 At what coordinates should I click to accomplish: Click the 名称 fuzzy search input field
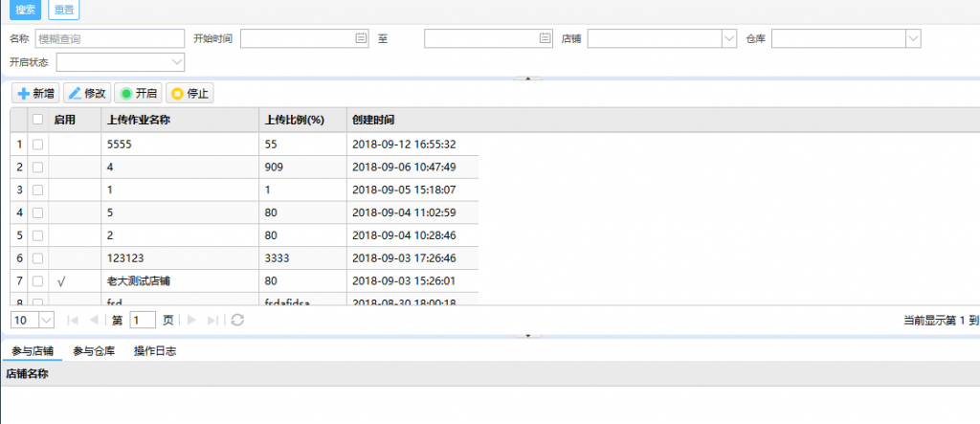tap(109, 38)
